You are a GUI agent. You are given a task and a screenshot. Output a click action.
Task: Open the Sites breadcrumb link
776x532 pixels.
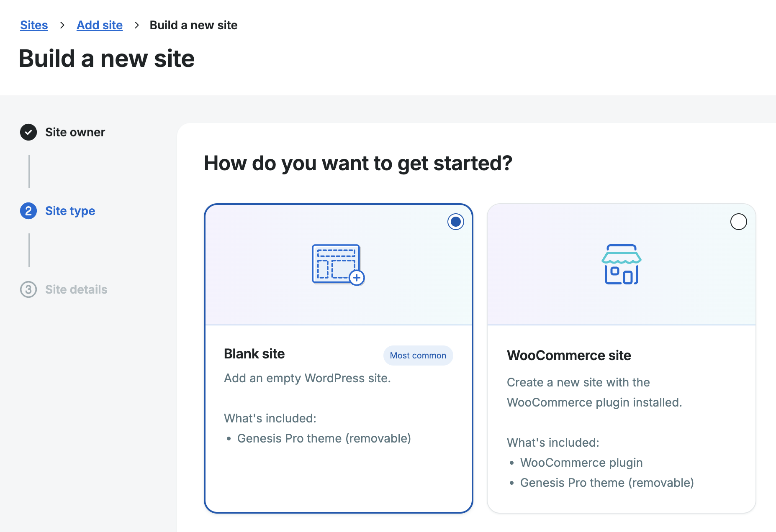[34, 25]
